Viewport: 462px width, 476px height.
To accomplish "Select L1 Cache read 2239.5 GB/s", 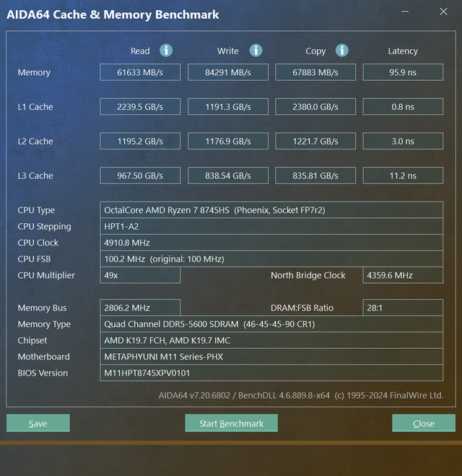I will click(140, 107).
